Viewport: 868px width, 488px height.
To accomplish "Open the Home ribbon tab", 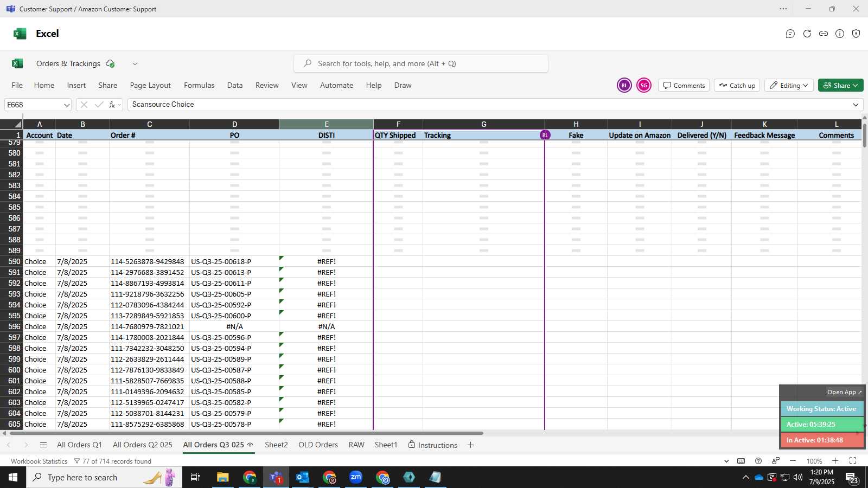I will point(44,85).
